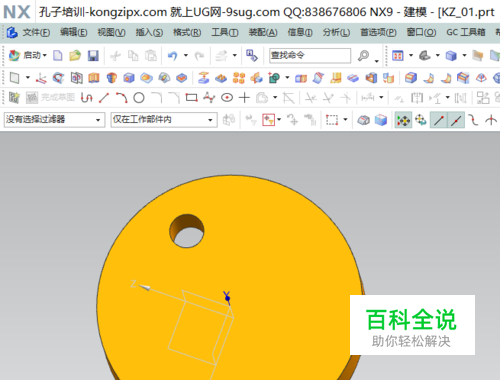Toggle the Intersection snap option
Viewport: 500px width, 380px height.
(491, 120)
